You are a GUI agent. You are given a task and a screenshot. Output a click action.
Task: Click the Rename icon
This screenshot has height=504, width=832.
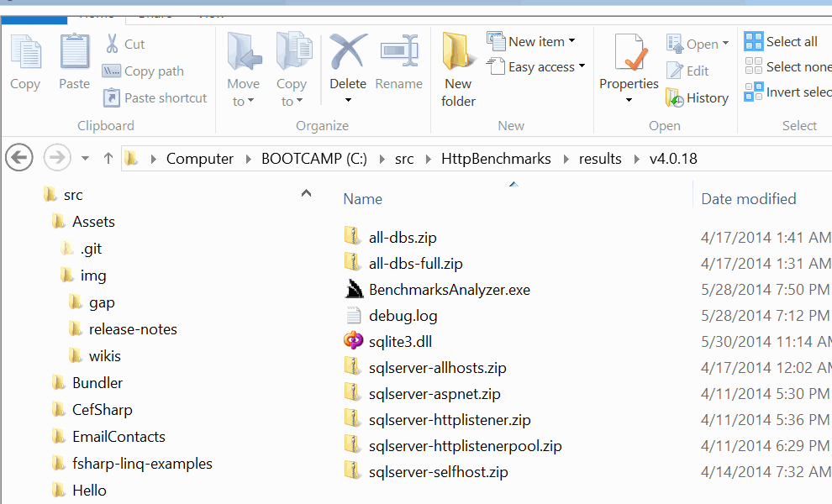[399, 51]
